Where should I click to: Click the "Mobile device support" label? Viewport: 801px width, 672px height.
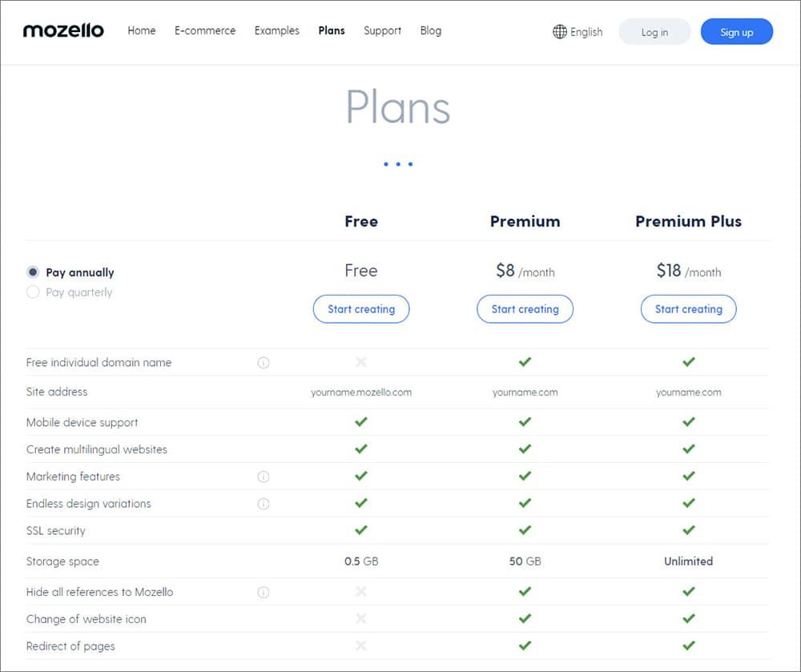click(82, 422)
